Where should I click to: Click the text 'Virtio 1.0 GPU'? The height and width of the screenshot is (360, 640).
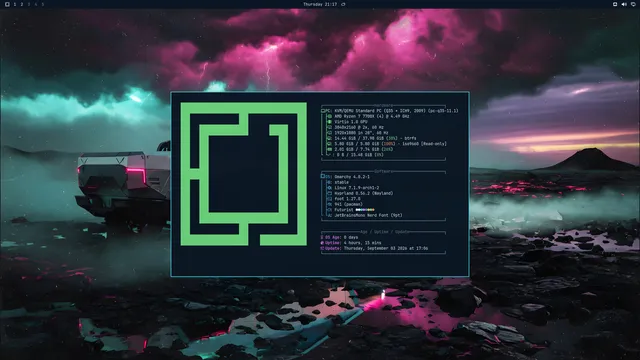[351, 122]
